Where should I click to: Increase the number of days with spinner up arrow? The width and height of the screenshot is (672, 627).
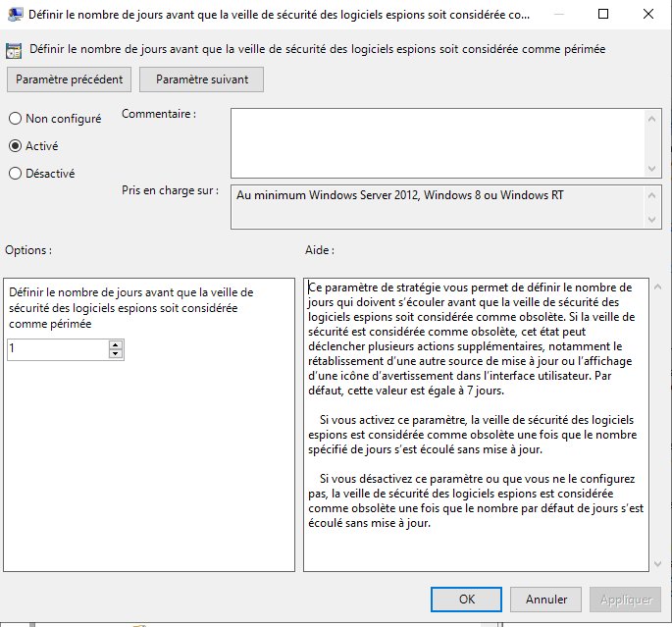coord(116,344)
